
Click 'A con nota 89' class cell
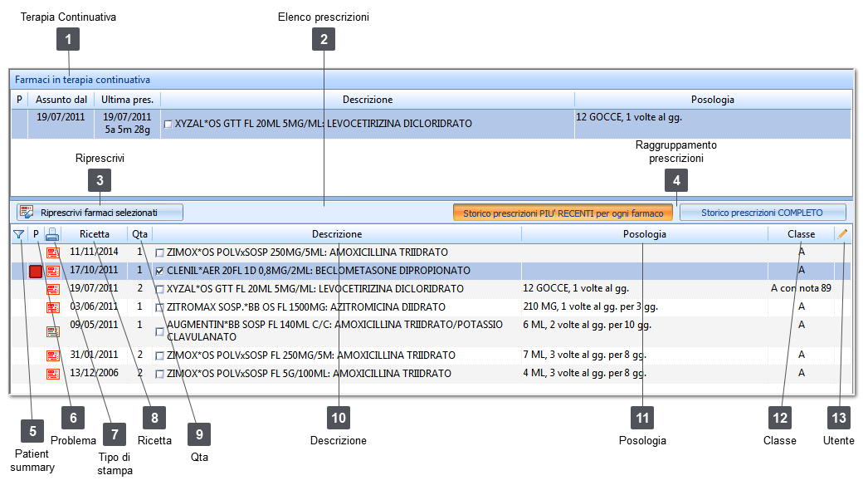click(801, 288)
